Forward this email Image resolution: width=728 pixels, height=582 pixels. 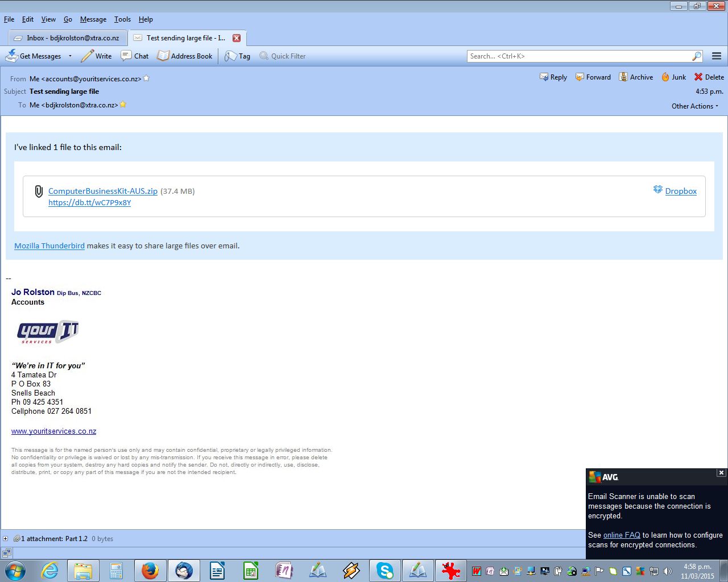click(x=593, y=77)
